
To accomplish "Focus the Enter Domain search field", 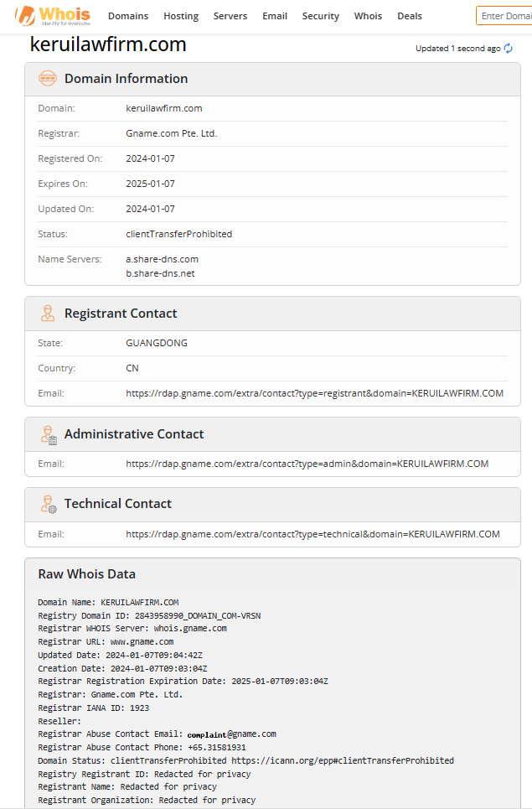I will [504, 16].
